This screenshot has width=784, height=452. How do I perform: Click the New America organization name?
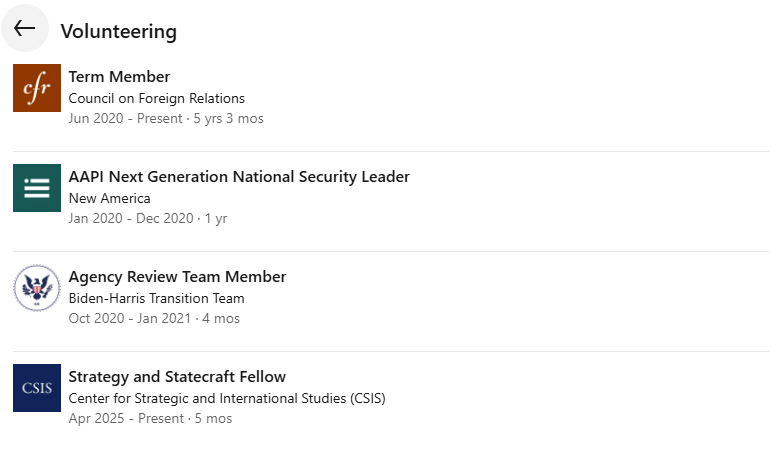[109, 198]
